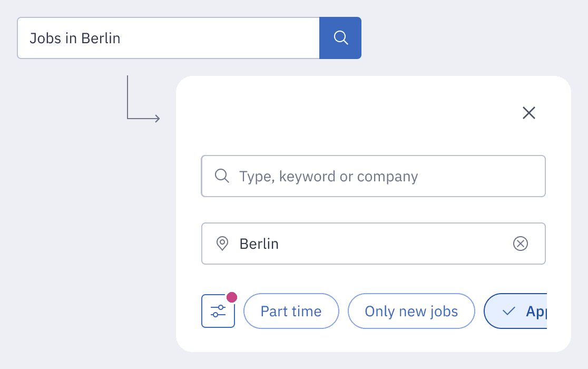The image size is (588, 369).
Task: Click the location pin icon
Action: tap(222, 244)
